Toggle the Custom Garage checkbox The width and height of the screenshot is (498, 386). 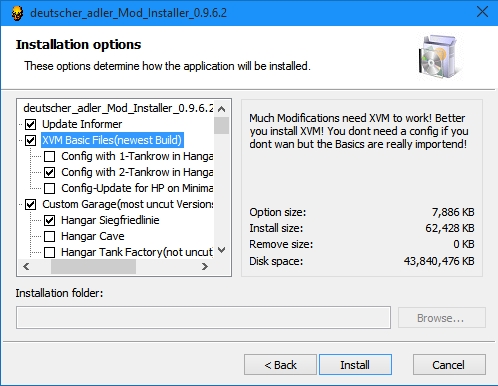tap(31, 204)
